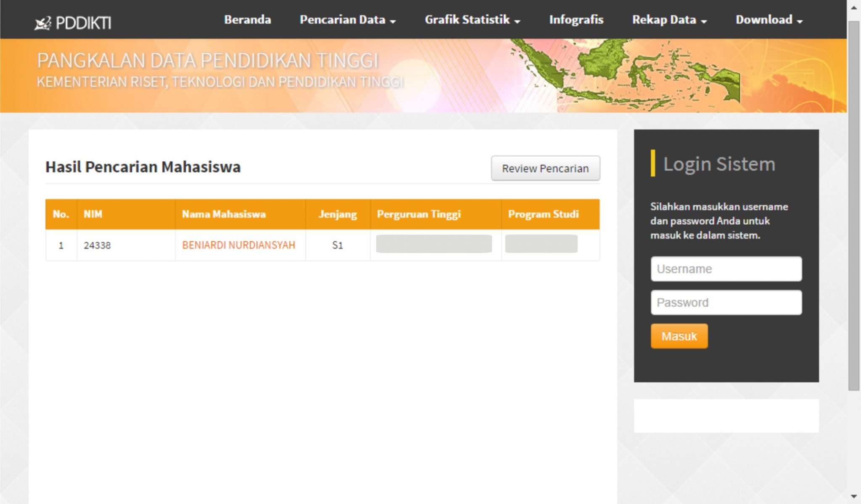This screenshot has height=504, width=861.
Task: Open the Infografis page
Action: (x=576, y=20)
